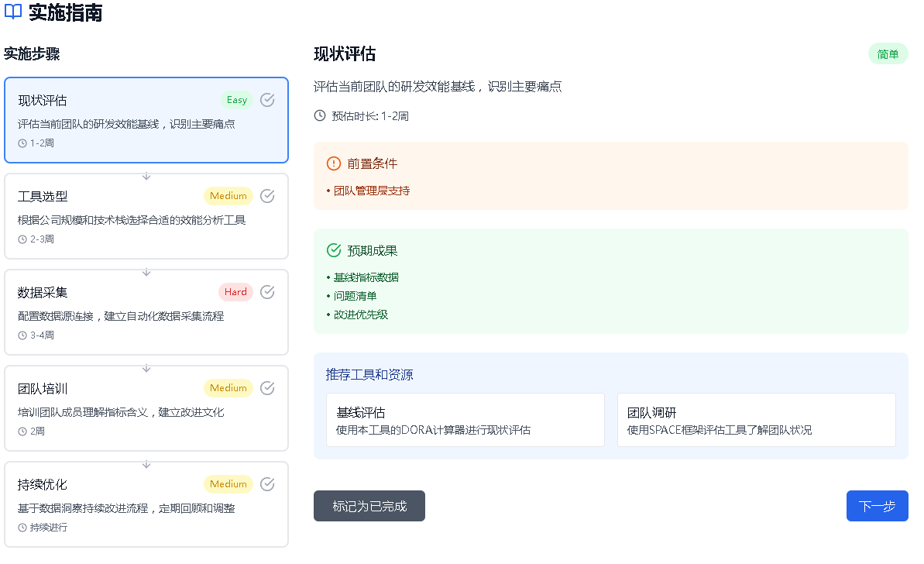Viewport: 924px width, 564px height.
Task: Click the check circle icon on 团队培训
Action: 267,388
